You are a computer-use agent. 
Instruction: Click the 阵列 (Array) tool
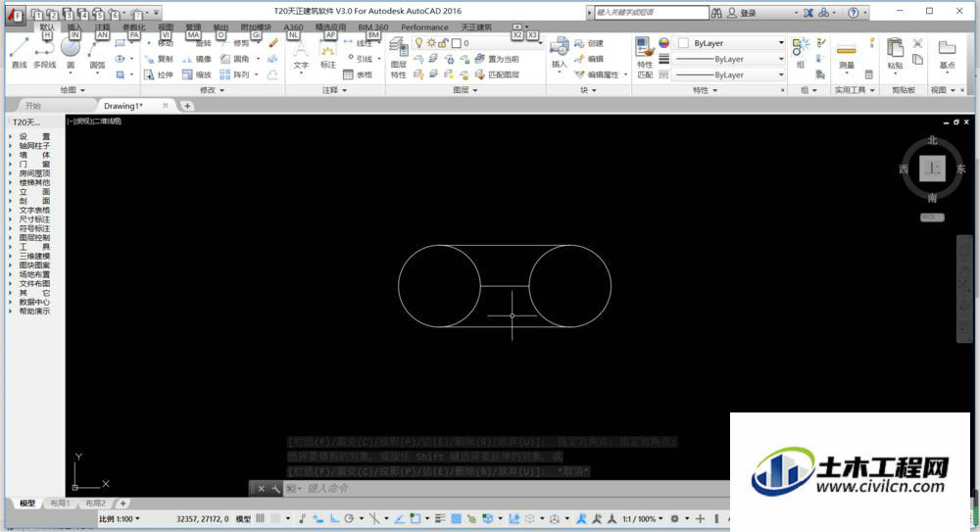tap(235, 74)
